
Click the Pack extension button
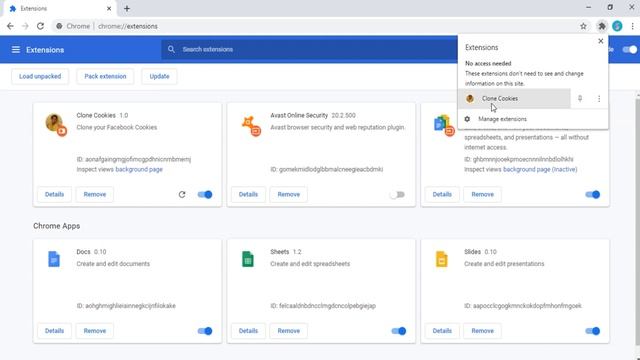105,76
